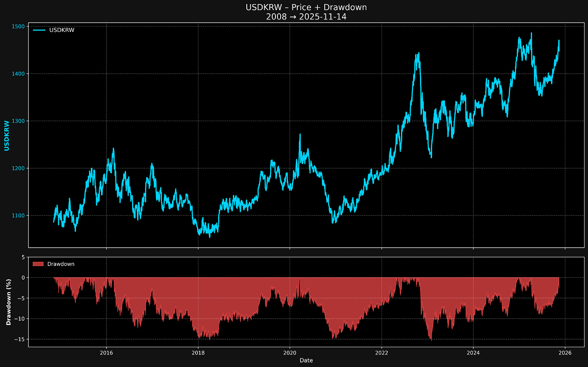588x367 pixels.
Task: Click the 1100 price axis tick label
Action: (x=19, y=215)
